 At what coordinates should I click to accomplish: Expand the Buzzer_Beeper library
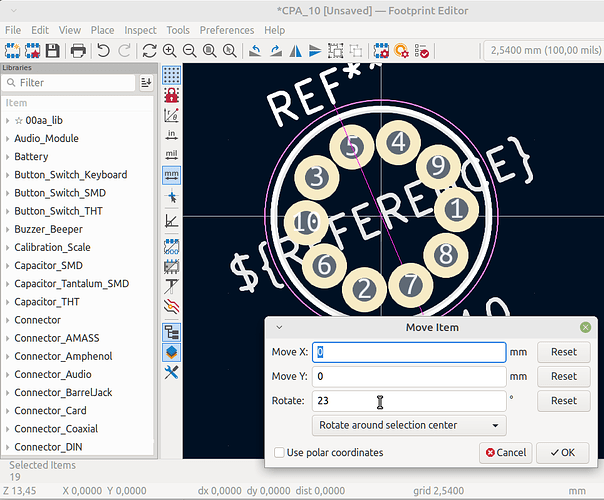click(7, 229)
